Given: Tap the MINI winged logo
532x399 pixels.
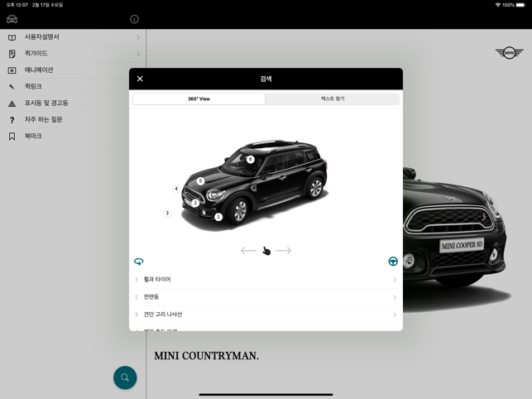Looking at the screenshot, I should pos(510,53).
